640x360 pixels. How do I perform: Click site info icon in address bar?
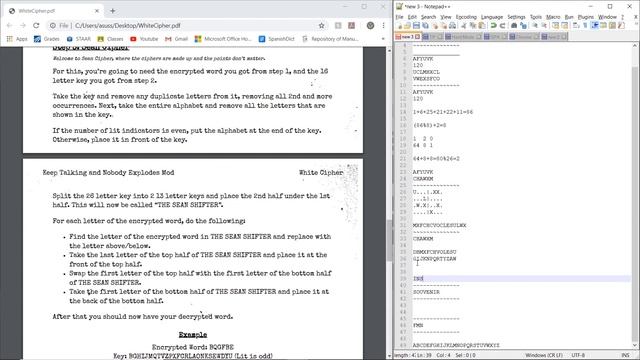(53, 25)
